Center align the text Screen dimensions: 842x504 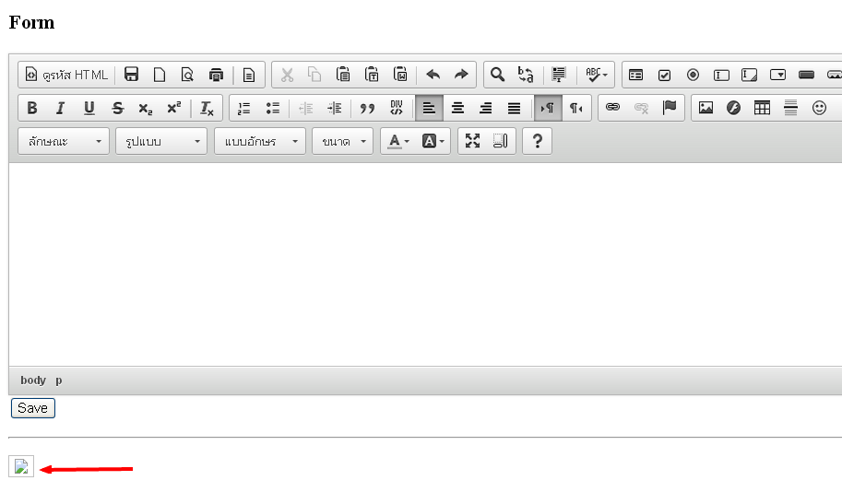(x=457, y=108)
